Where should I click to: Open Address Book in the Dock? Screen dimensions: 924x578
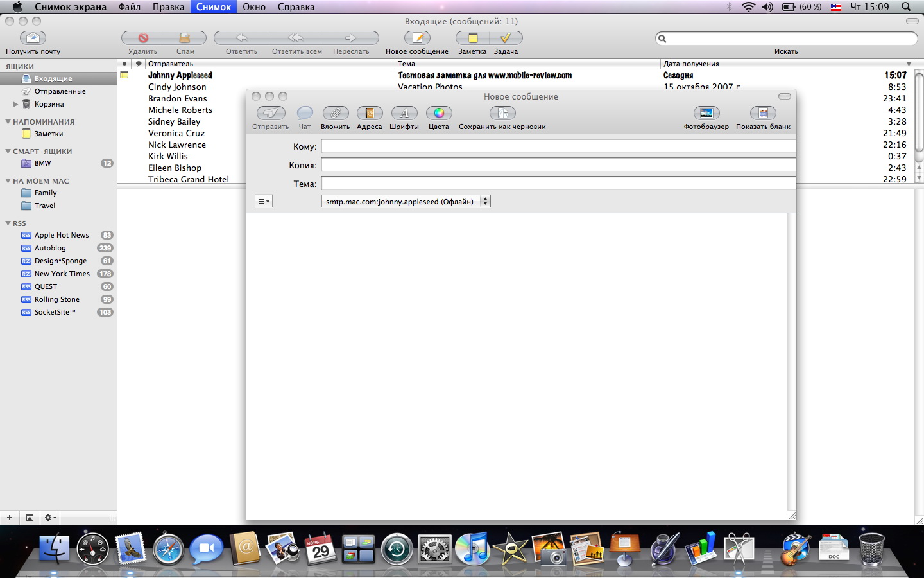point(245,548)
